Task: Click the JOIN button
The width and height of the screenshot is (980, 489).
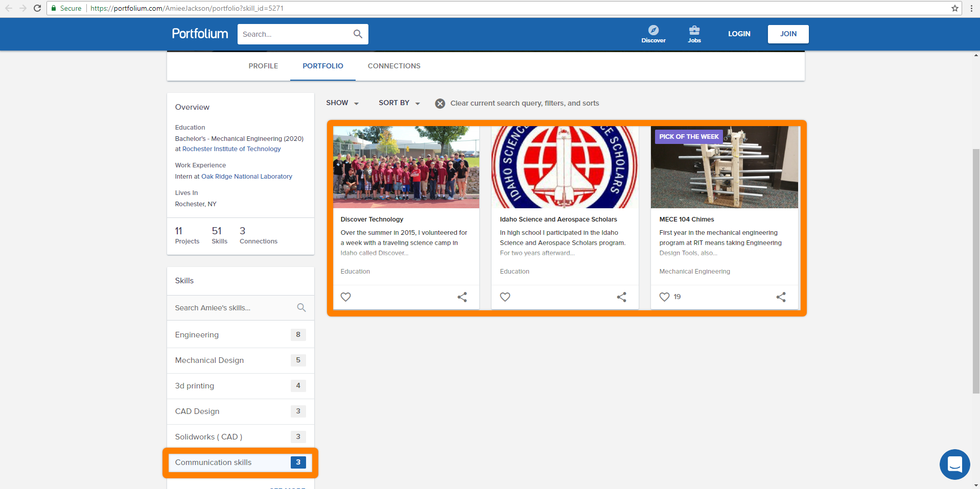Action: (x=788, y=34)
